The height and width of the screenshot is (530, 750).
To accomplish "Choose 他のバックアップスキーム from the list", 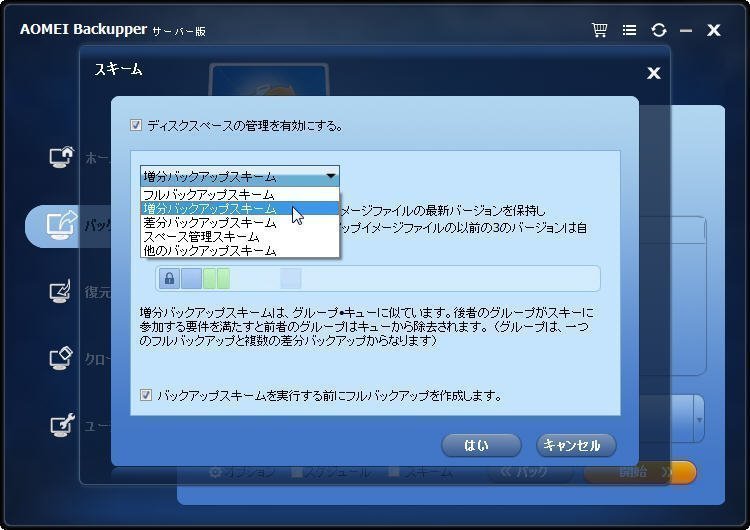I will tap(240, 250).
